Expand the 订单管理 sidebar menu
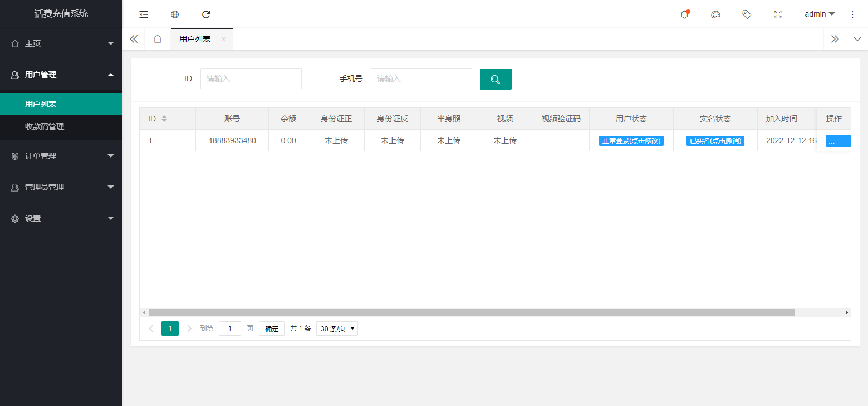This screenshot has height=406, width=868. coord(61,156)
